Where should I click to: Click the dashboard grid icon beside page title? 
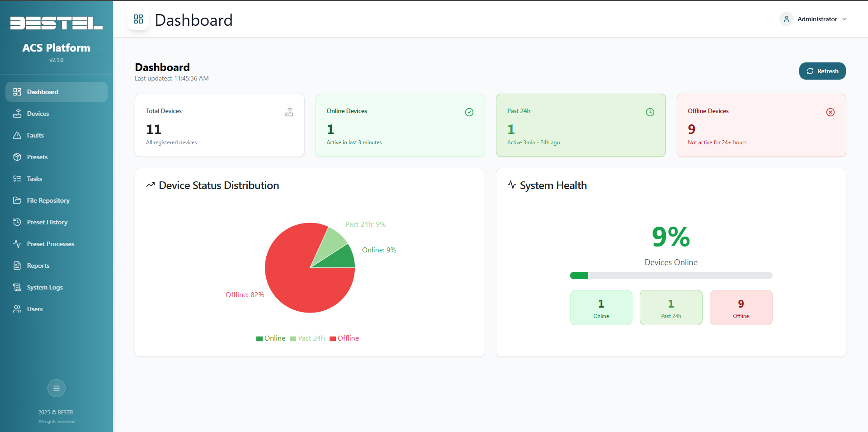(x=138, y=19)
